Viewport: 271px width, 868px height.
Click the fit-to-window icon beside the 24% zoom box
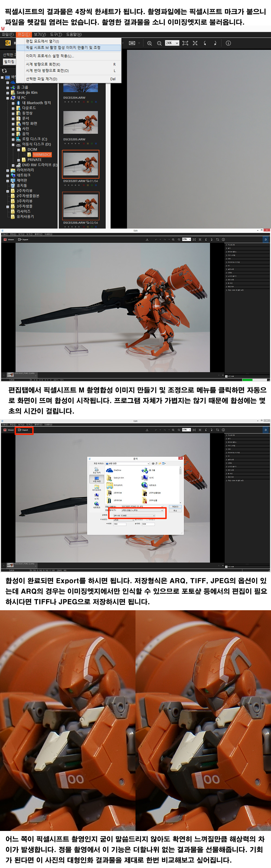click(x=185, y=43)
